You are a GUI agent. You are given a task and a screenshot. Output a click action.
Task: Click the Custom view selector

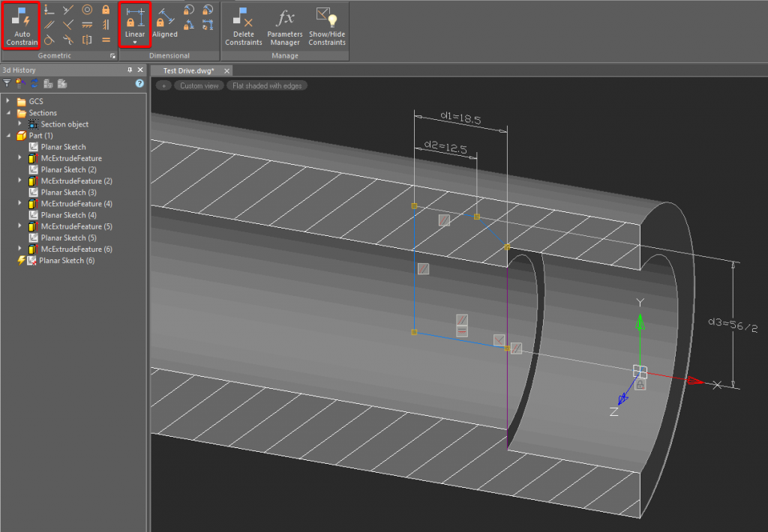coord(198,85)
